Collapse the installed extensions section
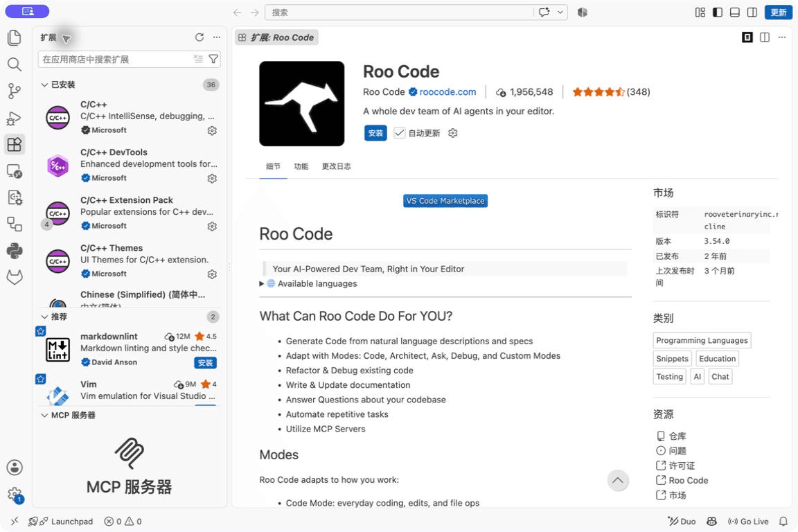The height and width of the screenshot is (532, 798). (44, 85)
